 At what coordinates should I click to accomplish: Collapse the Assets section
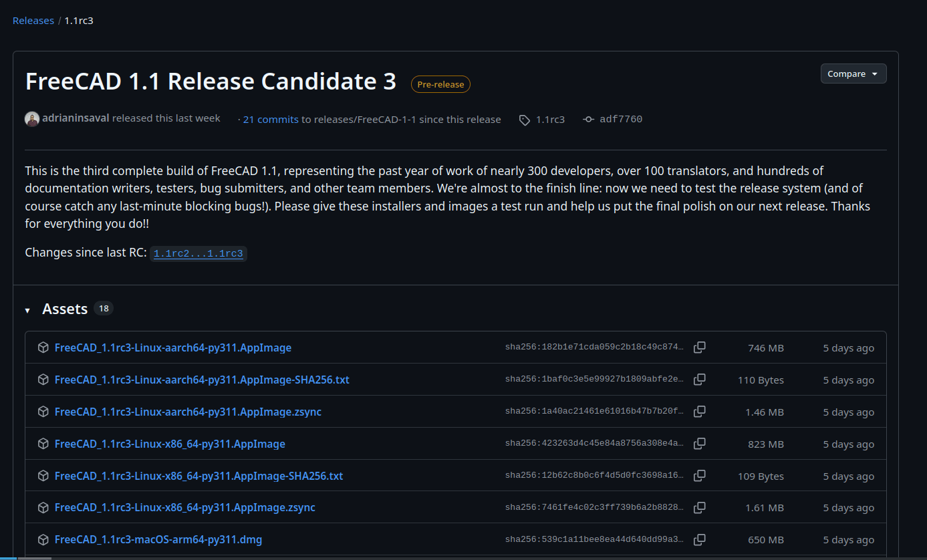pyautogui.click(x=28, y=310)
